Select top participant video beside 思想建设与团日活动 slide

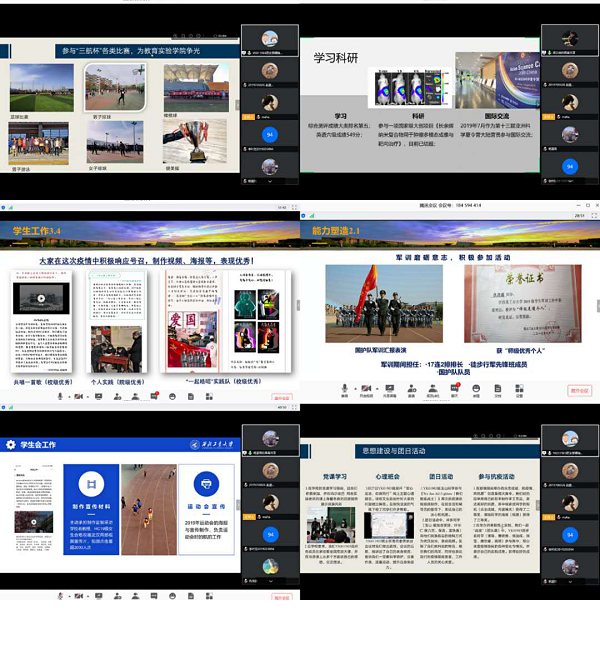tap(569, 438)
